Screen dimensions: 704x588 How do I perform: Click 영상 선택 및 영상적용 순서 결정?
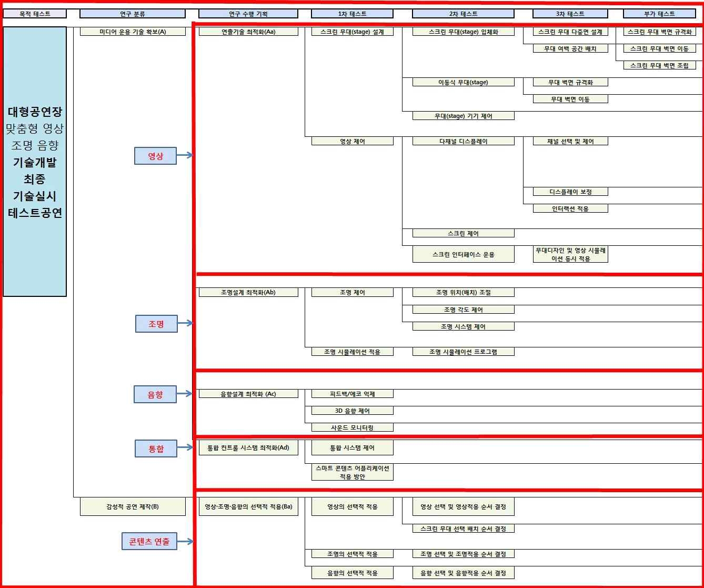pos(463,506)
